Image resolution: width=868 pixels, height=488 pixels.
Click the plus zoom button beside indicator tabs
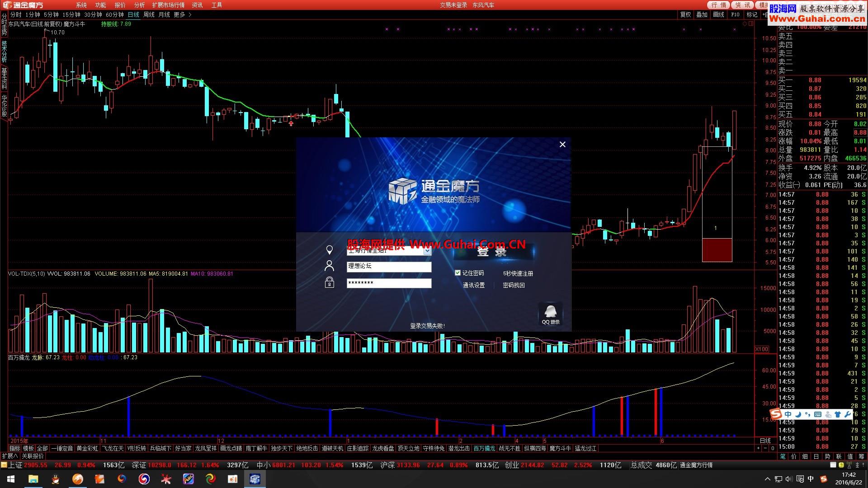coord(758,448)
